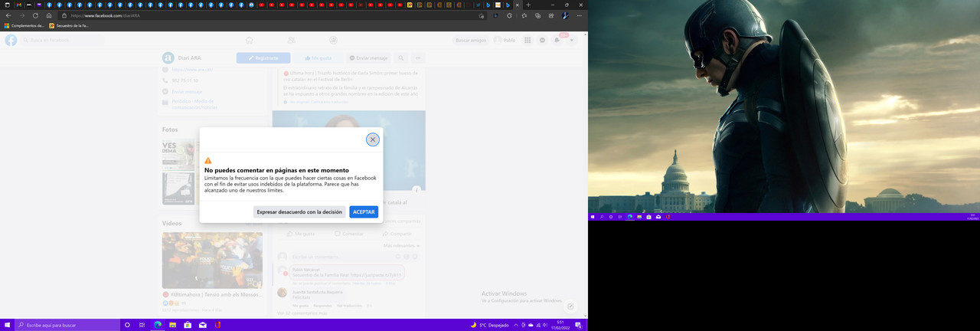Open Task View in the taskbar

click(x=142, y=325)
